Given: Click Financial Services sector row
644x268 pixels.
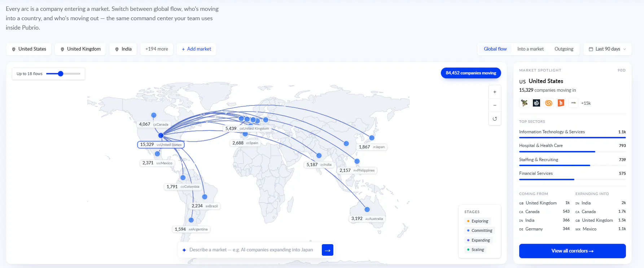Looking at the screenshot, I should click(x=572, y=175).
